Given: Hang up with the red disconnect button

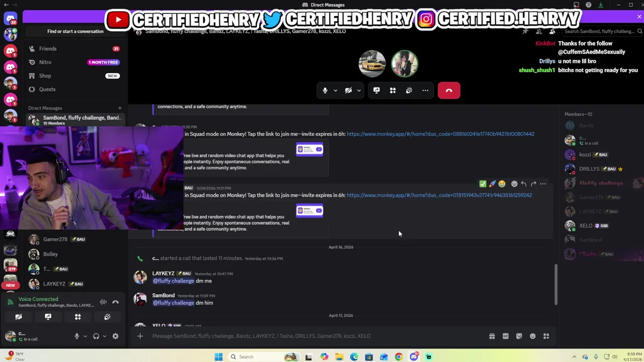Looking at the screenshot, I should click(x=449, y=90).
